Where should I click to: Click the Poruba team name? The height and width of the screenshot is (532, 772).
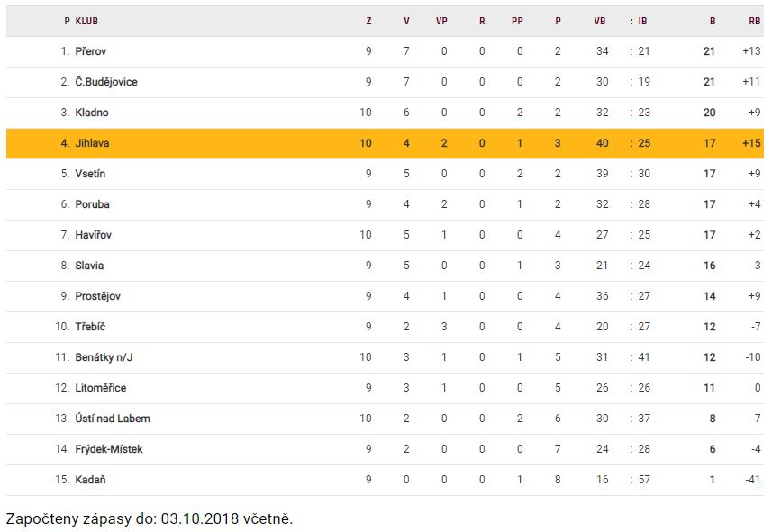93,204
